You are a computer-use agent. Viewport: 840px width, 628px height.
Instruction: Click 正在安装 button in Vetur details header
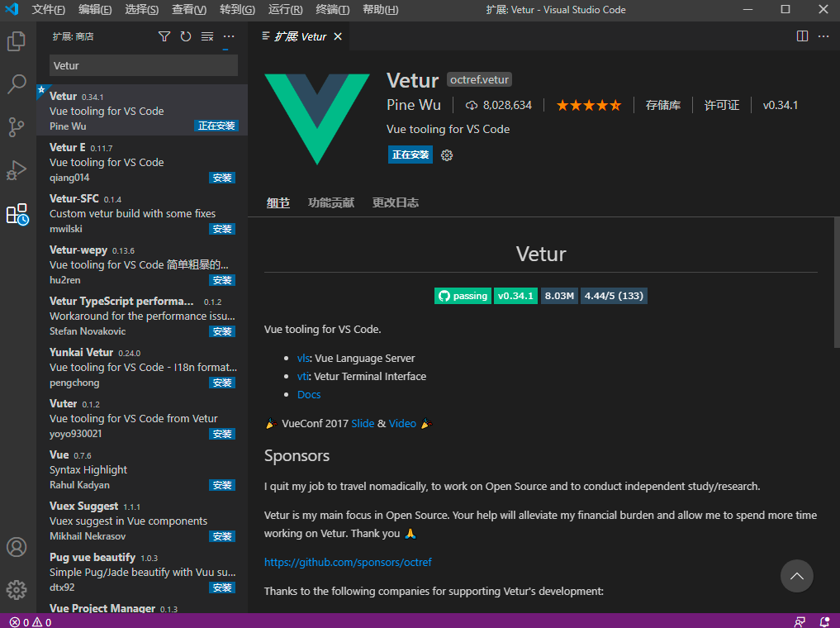point(411,155)
